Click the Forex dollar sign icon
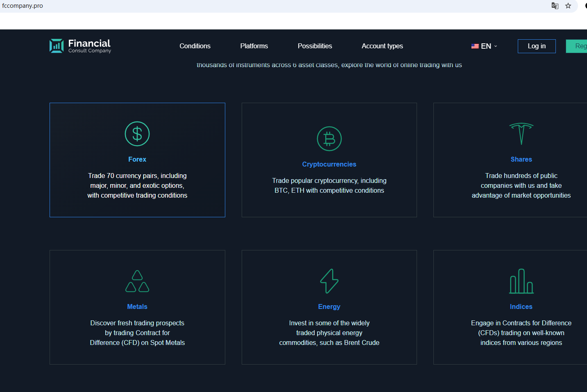587x392 pixels. tap(137, 134)
